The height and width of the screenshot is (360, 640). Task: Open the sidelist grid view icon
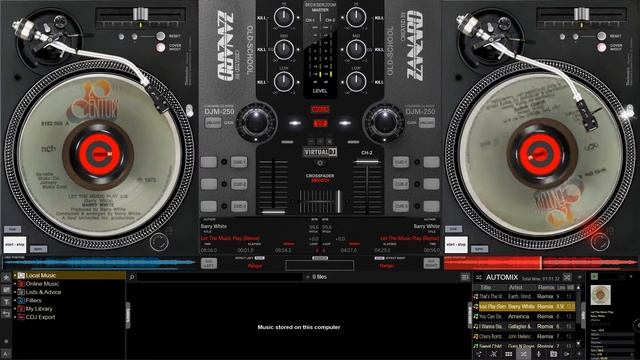tap(509, 354)
